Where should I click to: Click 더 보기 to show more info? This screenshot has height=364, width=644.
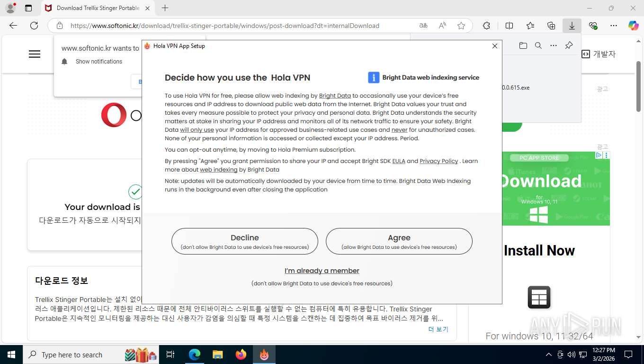click(x=438, y=329)
